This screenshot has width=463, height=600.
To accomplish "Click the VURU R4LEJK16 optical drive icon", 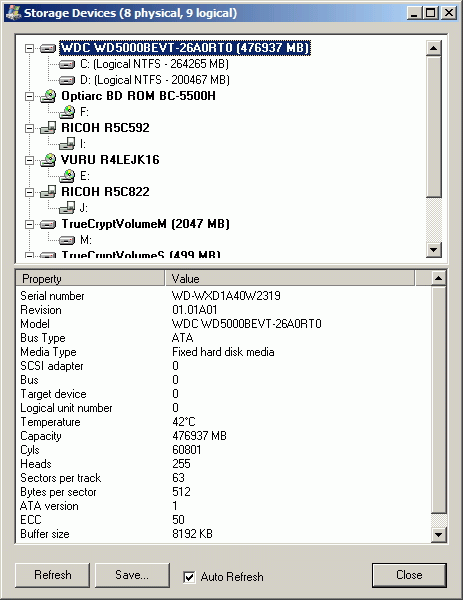I will pyautogui.click(x=48, y=160).
